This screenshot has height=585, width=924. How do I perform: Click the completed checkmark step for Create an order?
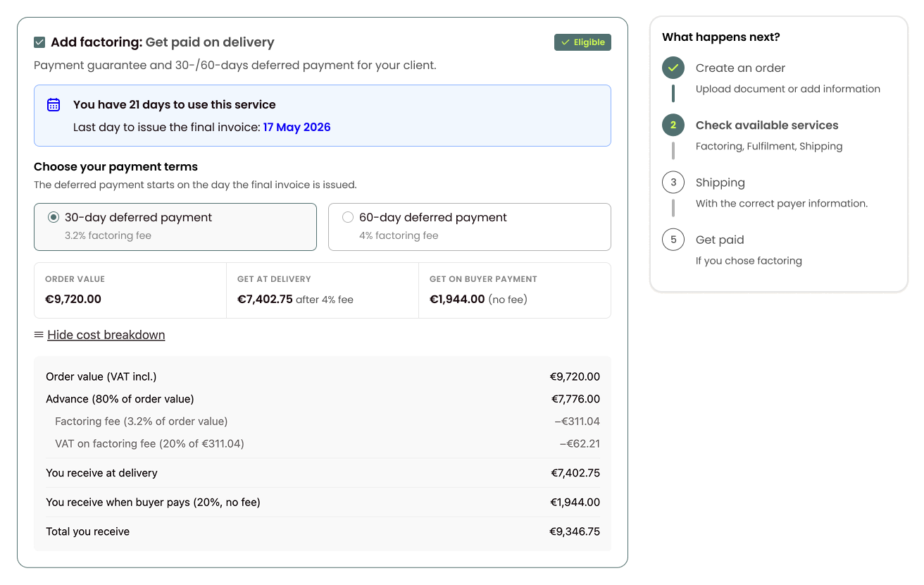coord(673,68)
